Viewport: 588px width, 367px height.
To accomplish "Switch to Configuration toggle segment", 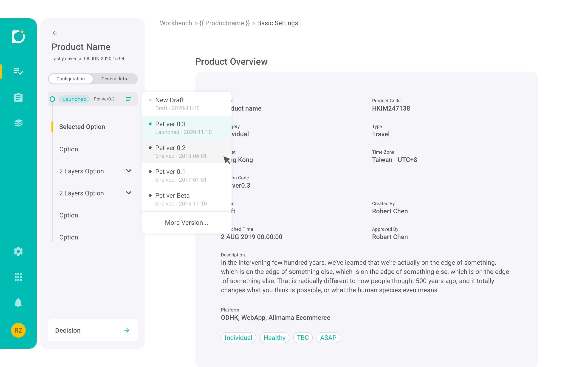I will (x=71, y=79).
